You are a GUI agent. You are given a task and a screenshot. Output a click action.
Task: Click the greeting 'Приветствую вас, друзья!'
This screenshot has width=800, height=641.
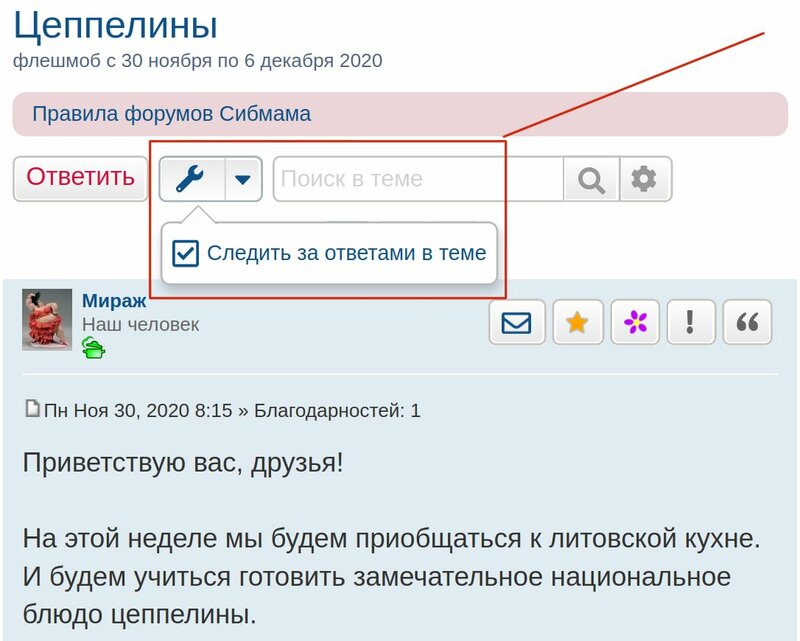point(183,464)
